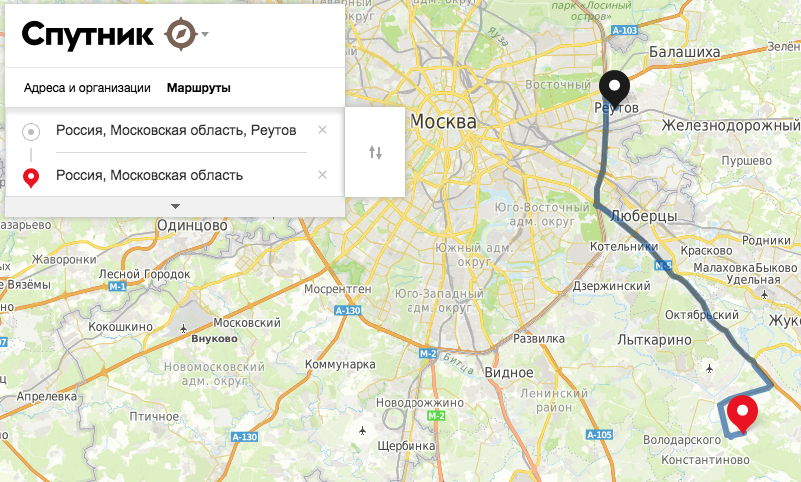The image size is (801, 482).
Task: Switch to the Адреса и организации tab
Action: (87, 88)
